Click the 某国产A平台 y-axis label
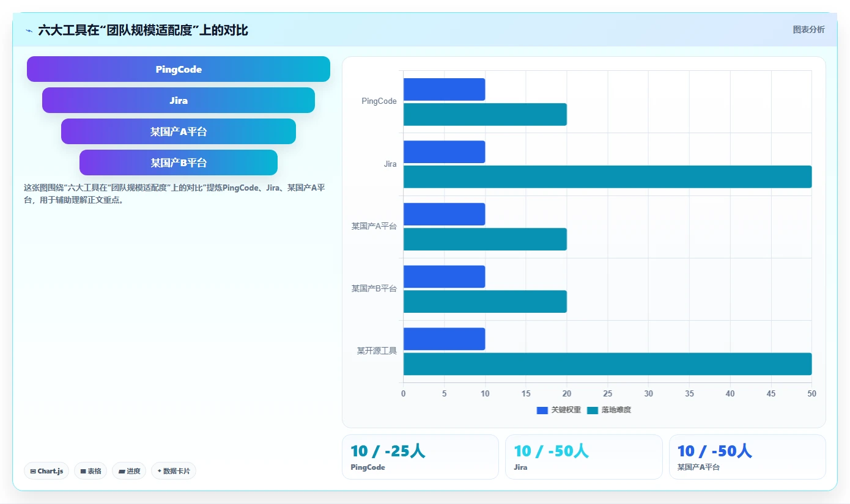 (374, 226)
